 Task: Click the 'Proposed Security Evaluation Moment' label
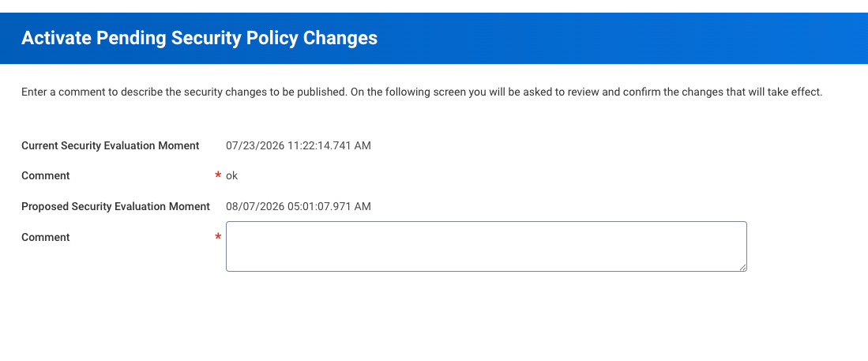click(x=115, y=206)
